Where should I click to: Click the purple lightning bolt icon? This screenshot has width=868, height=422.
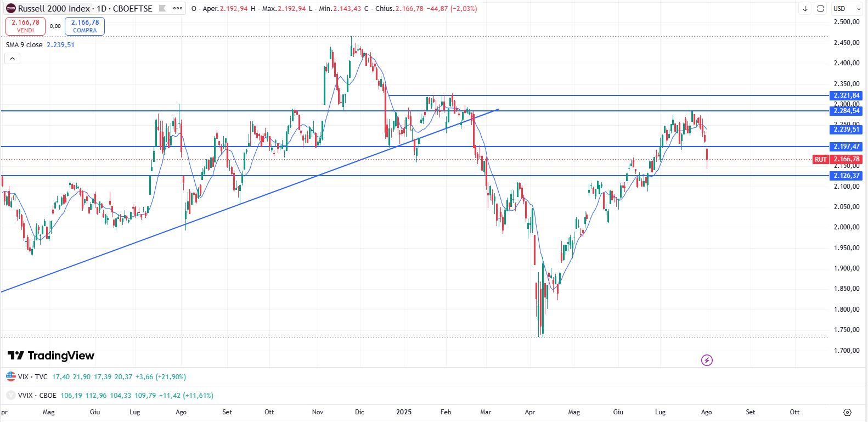pyautogui.click(x=707, y=360)
